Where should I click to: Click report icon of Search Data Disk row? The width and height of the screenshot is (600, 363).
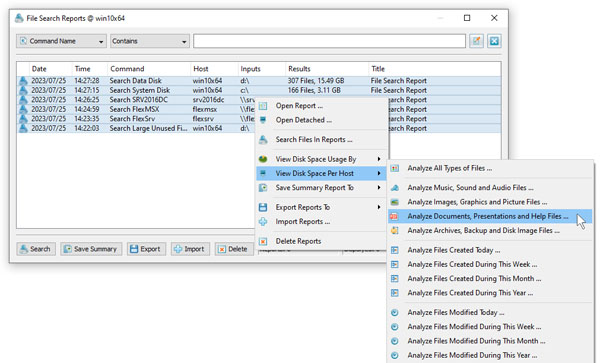pyautogui.click(x=23, y=81)
